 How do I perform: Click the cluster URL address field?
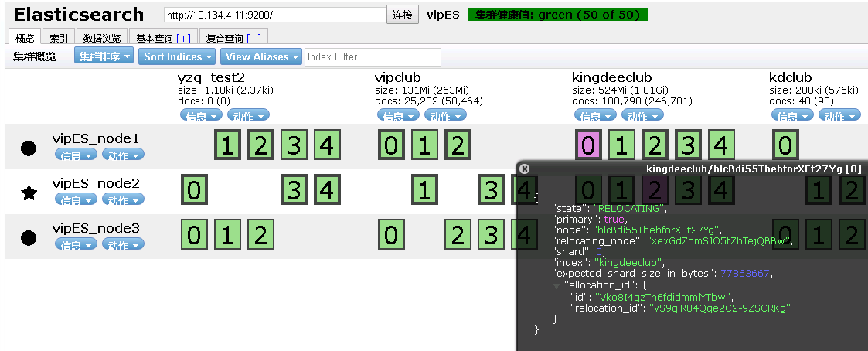274,15
